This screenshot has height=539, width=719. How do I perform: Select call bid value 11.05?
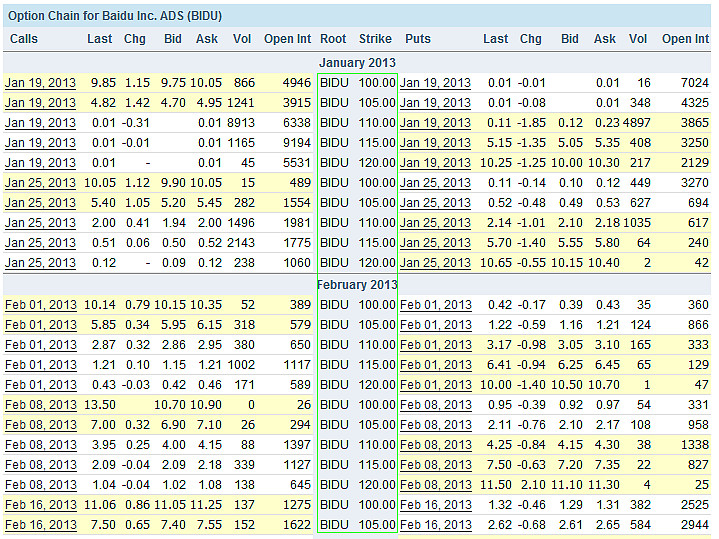pyautogui.click(x=170, y=505)
